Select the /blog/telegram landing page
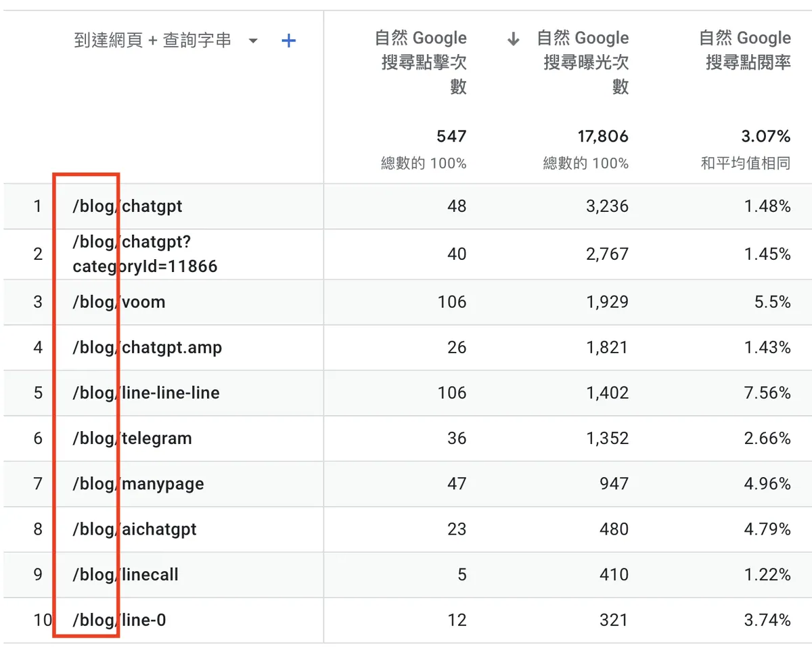This screenshot has height=651, width=812. (x=132, y=439)
